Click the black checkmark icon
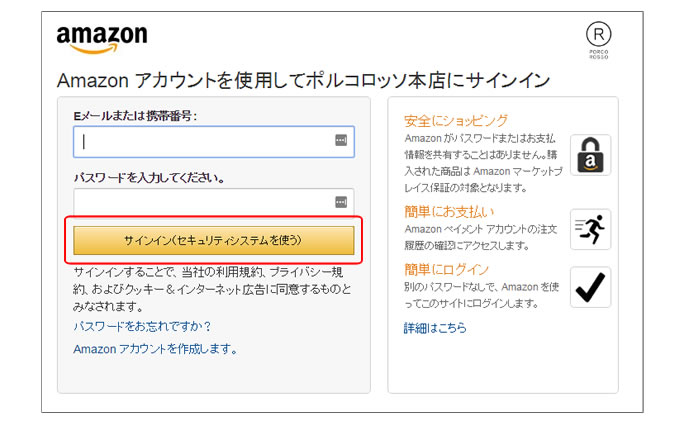700x427 pixels. (590, 287)
